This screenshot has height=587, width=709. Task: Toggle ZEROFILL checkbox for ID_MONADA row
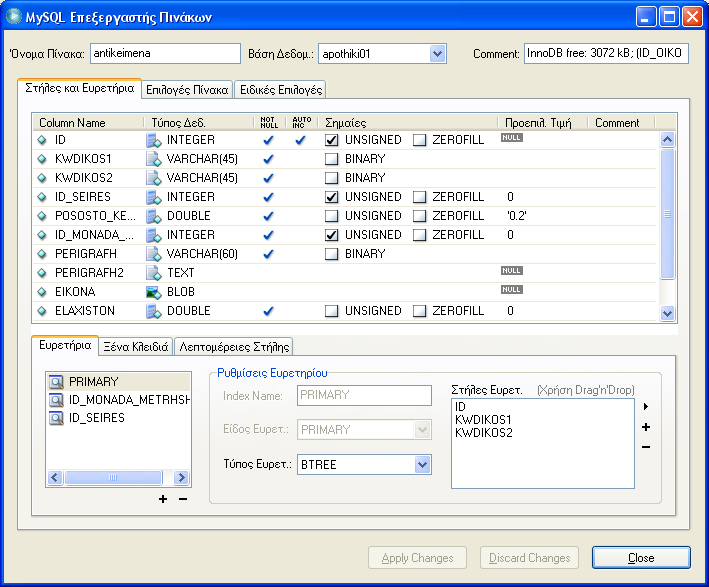click(419, 235)
